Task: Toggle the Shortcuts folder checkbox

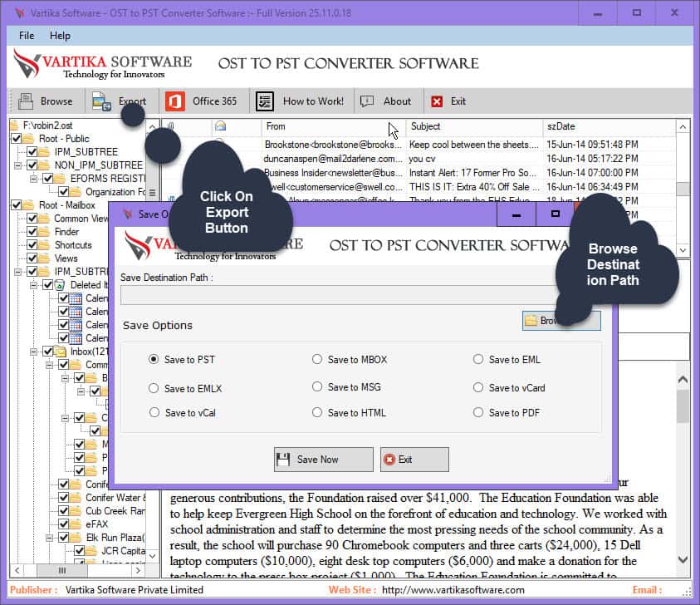Action: [x=32, y=245]
